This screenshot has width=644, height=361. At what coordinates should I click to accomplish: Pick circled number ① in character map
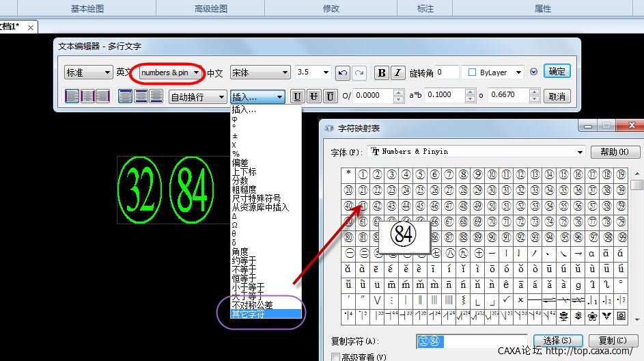tap(363, 175)
